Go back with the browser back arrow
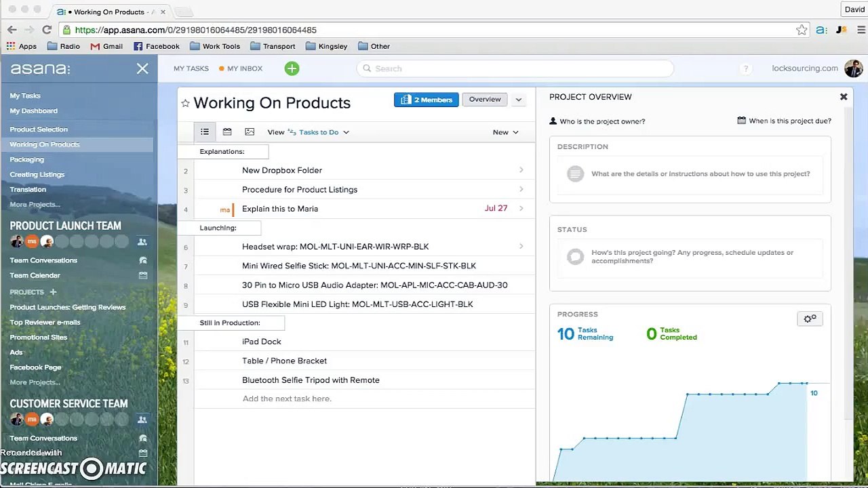 12,30
